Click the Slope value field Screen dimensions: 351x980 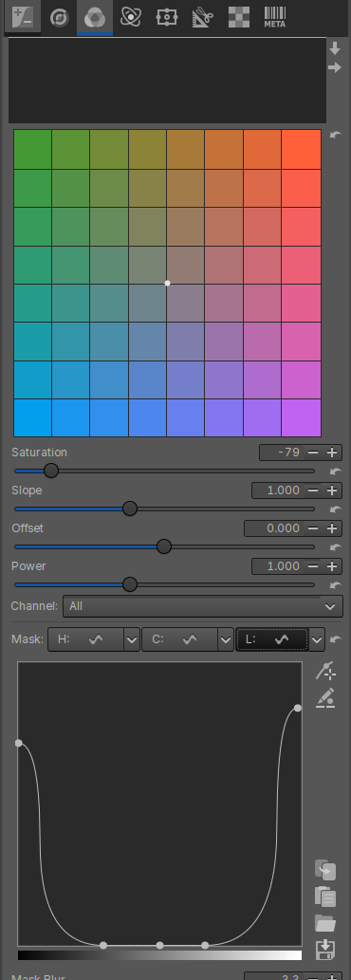point(279,490)
